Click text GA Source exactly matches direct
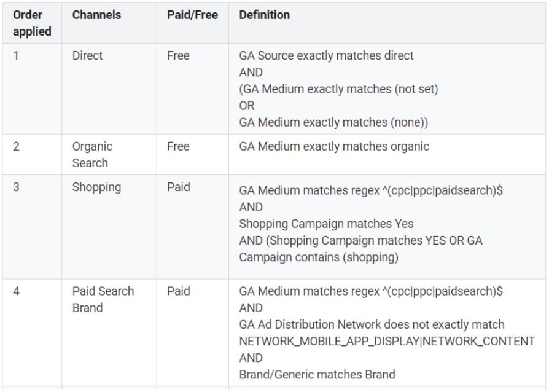 (x=326, y=56)
